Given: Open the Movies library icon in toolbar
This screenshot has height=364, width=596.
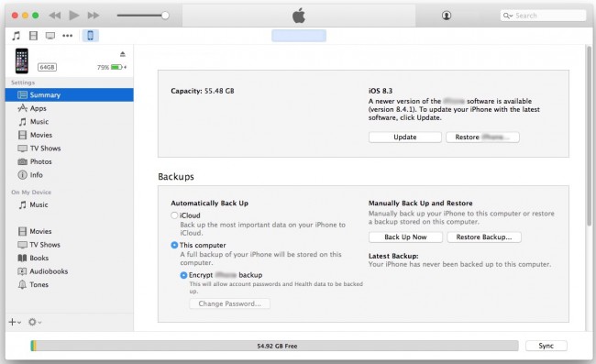Looking at the screenshot, I should (33, 36).
